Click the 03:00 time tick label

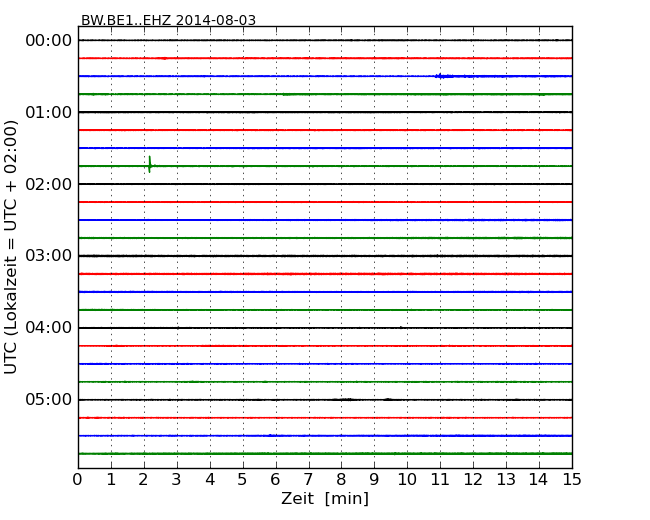[49, 256]
